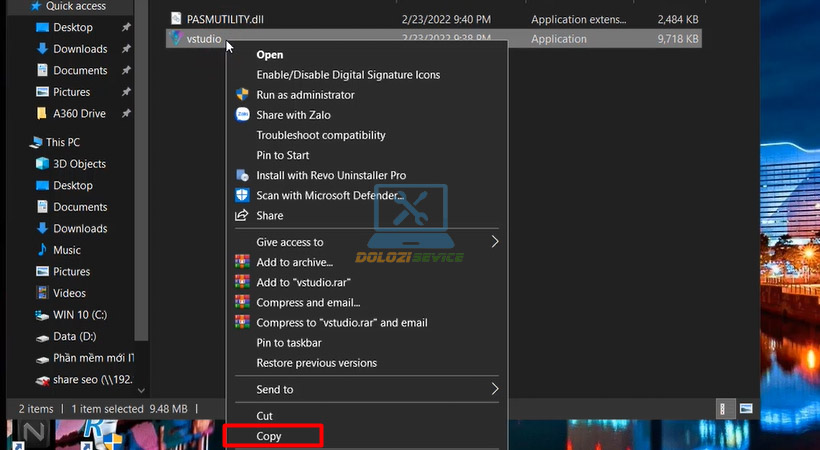Choose Pin to taskbar
Screen dimensions: 820x450
pyautogui.click(x=289, y=343)
